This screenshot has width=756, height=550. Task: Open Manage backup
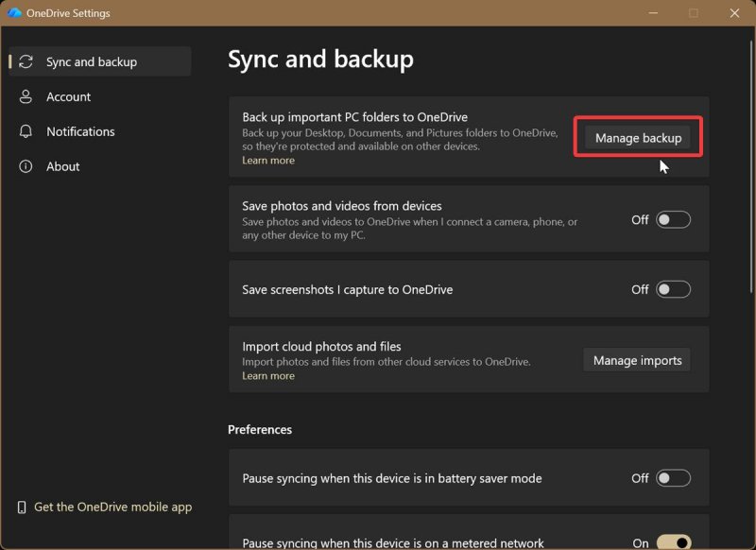pyautogui.click(x=638, y=138)
